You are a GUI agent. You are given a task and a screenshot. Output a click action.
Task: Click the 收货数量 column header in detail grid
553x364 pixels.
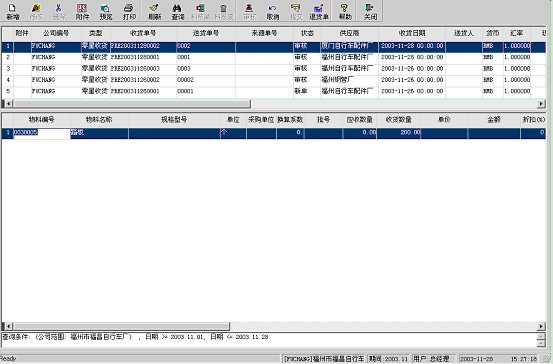click(x=399, y=120)
